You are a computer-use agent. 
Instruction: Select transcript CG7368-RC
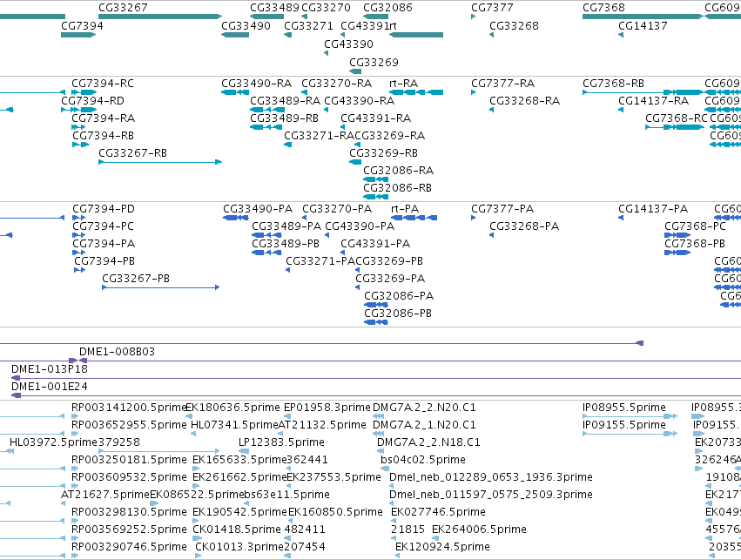pos(675,127)
